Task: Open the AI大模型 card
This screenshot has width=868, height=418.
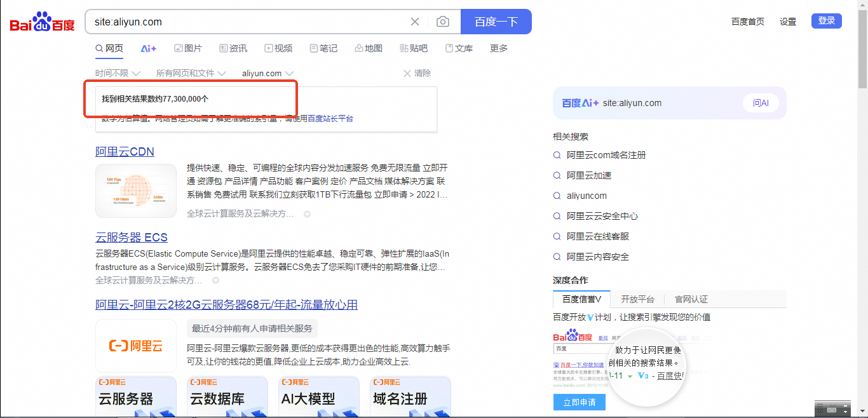Action: pyautogui.click(x=319, y=396)
